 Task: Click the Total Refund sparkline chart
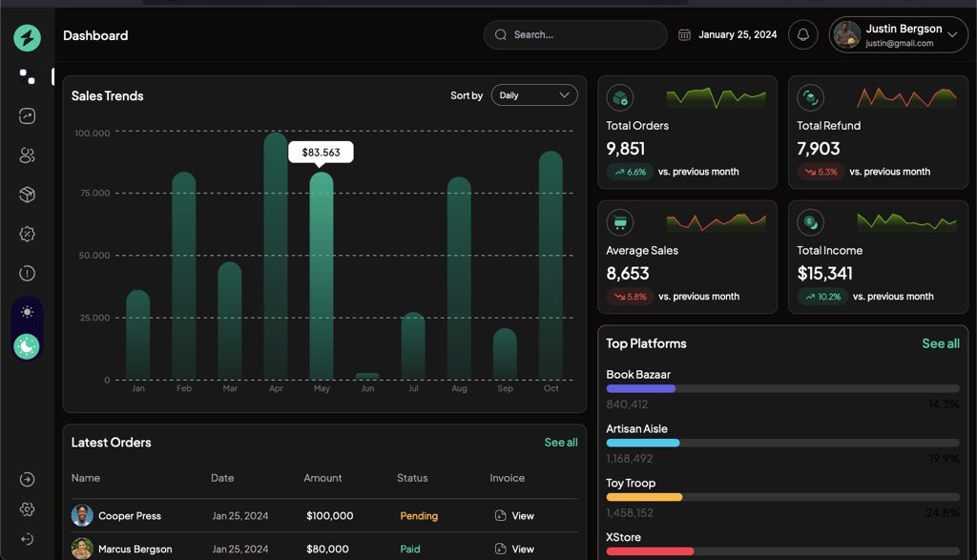[x=906, y=98]
